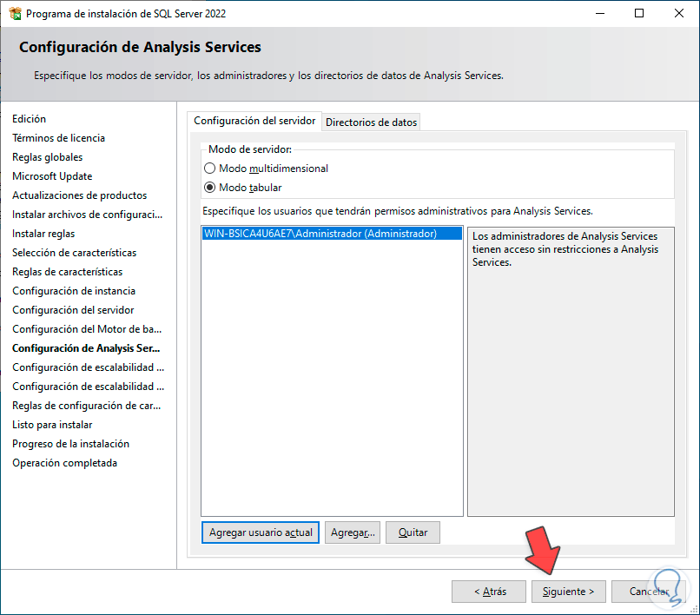The height and width of the screenshot is (615, 700).
Task: Click Progreso de la instalación step
Action: (x=70, y=444)
